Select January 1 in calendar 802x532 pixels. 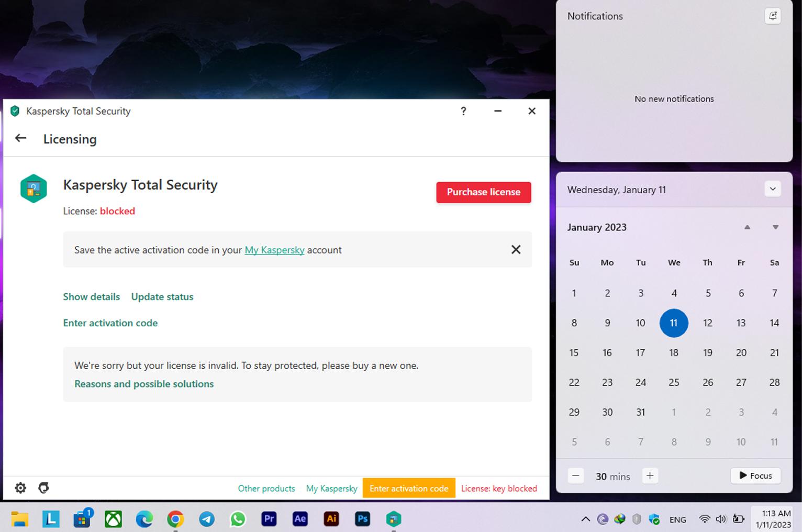pyautogui.click(x=574, y=293)
